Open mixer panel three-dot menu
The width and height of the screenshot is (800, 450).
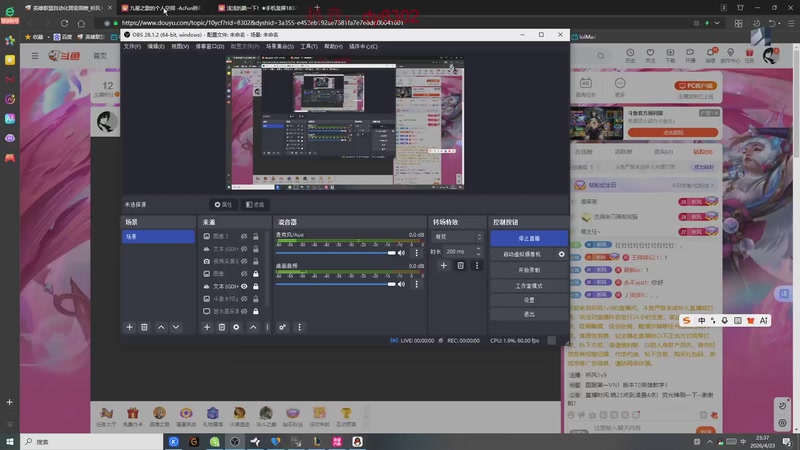coord(299,327)
